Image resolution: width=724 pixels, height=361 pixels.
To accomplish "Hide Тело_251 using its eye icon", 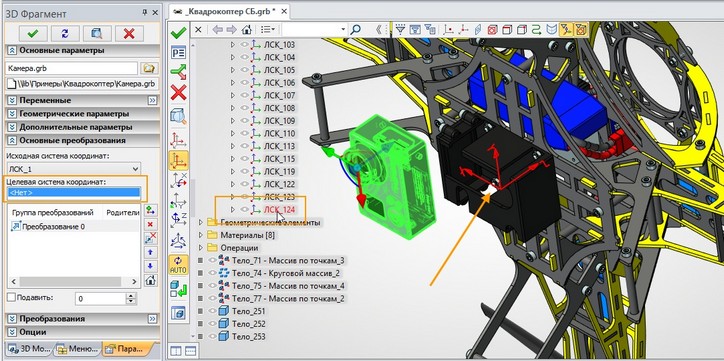I will pos(212,311).
